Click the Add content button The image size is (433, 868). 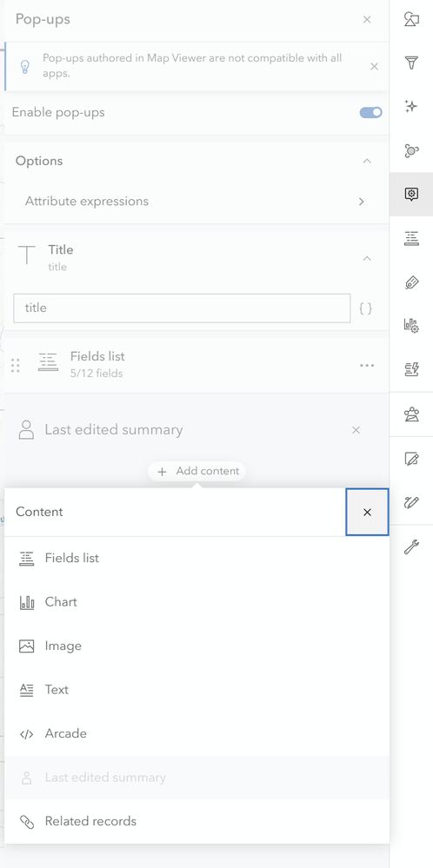[197, 471]
